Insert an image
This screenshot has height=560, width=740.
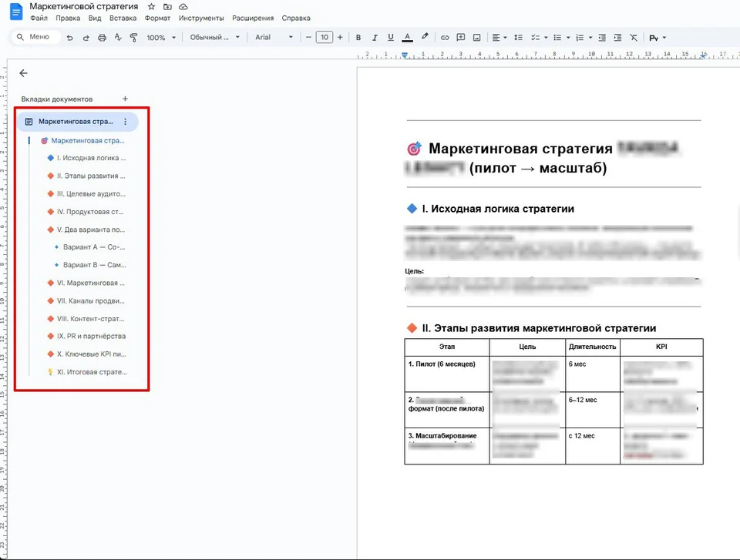[x=476, y=37]
